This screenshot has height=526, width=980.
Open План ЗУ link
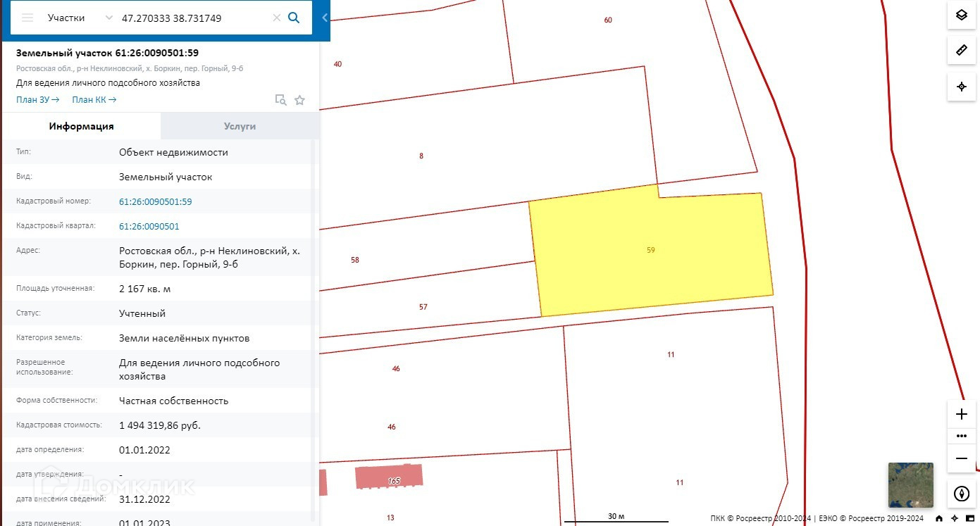38,100
